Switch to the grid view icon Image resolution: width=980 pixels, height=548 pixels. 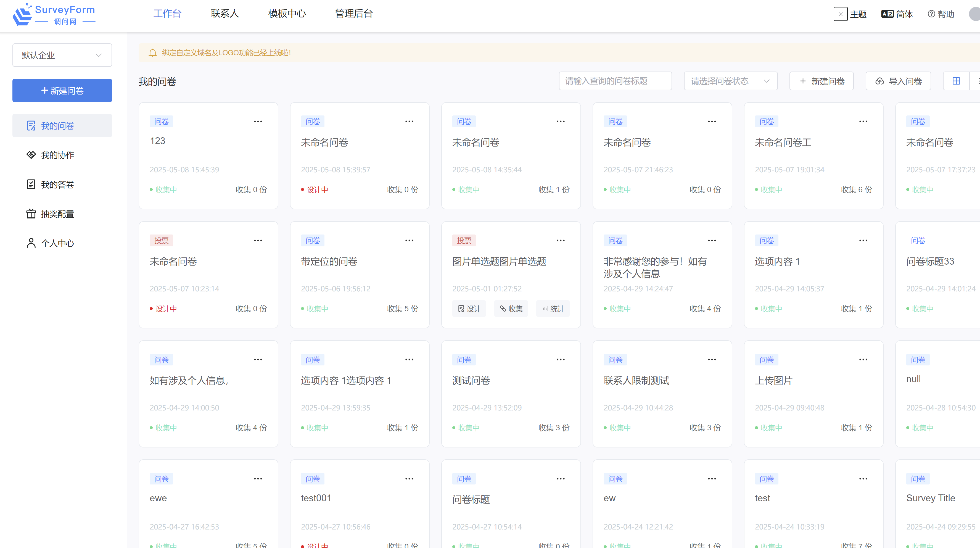click(956, 81)
